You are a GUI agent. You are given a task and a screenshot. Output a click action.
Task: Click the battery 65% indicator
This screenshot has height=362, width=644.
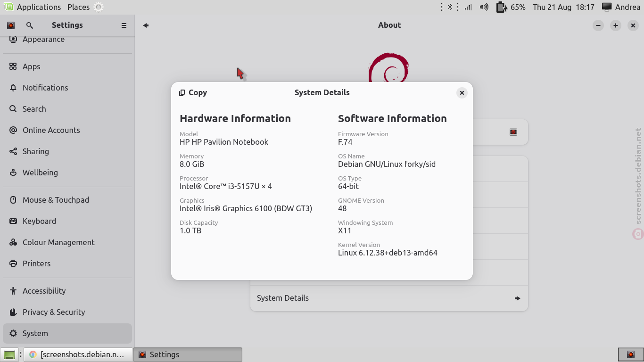(x=511, y=7)
